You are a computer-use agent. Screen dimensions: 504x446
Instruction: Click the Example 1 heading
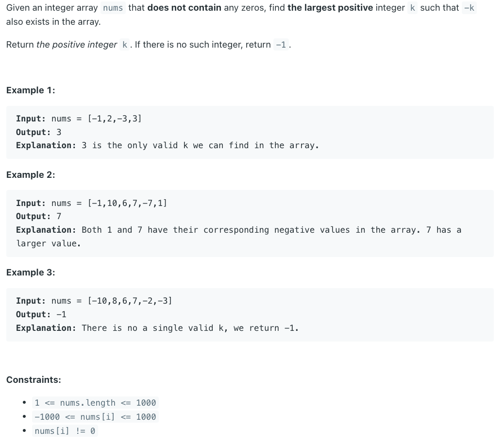pos(31,90)
